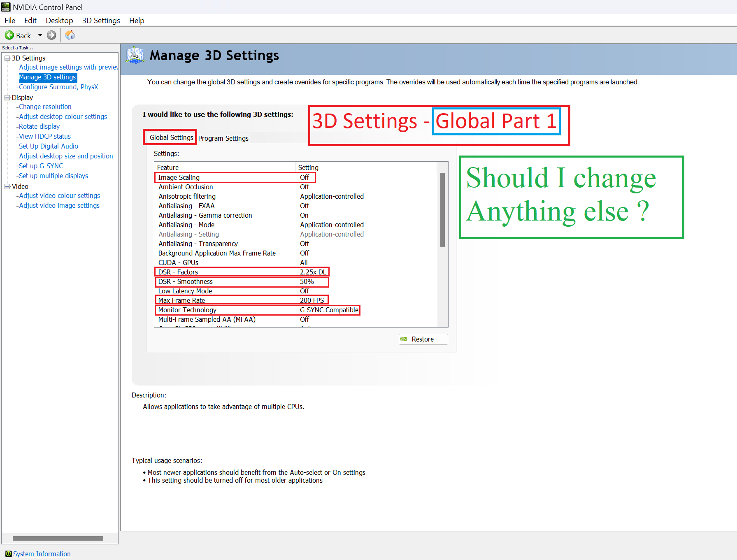Viewport: 737px width, 560px height.
Task: Open Change resolution task
Action: click(45, 107)
